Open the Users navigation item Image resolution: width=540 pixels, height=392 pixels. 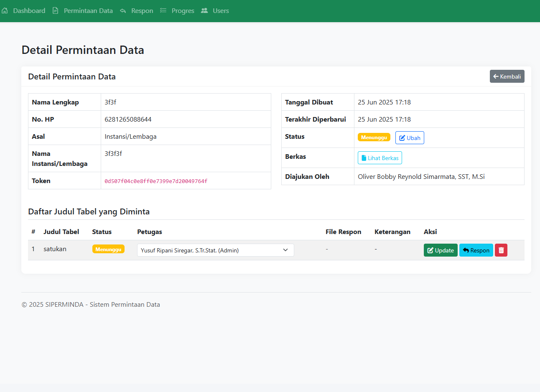(x=221, y=11)
